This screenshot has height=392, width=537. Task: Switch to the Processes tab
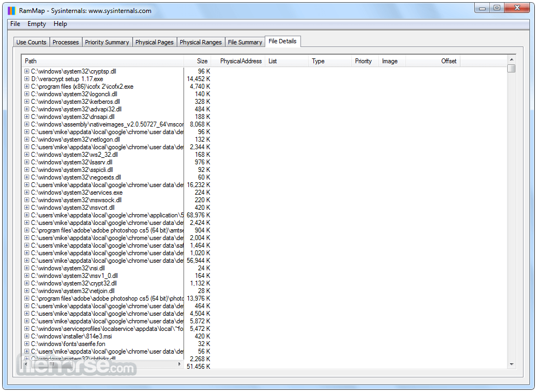(66, 42)
